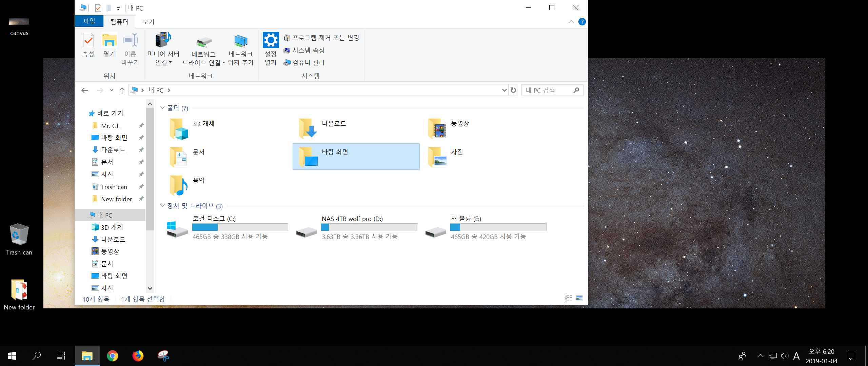Select 바로 가기 in the navigation pane
The image size is (868, 366).
pyautogui.click(x=110, y=113)
